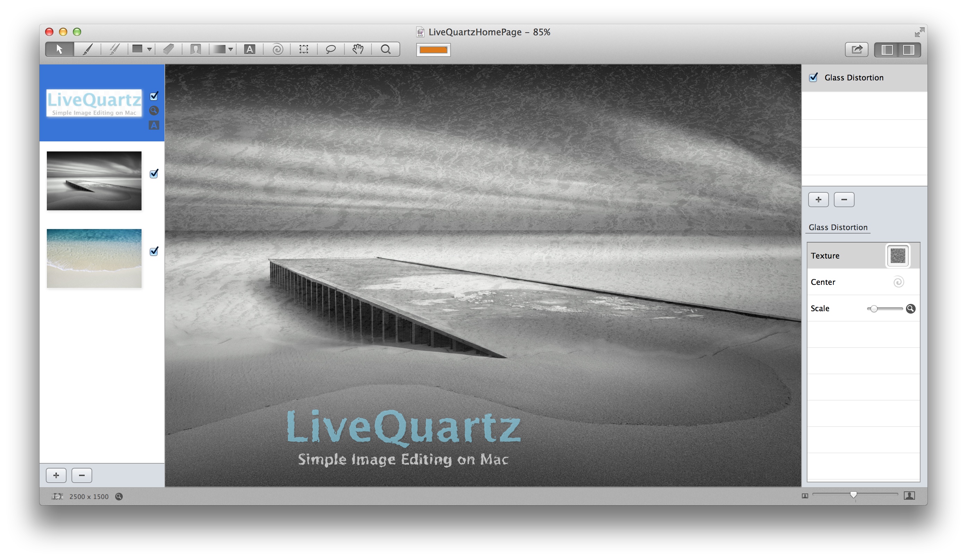Screen dimensions: 967x560
Task: Click the Scale magnifier icon
Action: click(x=910, y=308)
